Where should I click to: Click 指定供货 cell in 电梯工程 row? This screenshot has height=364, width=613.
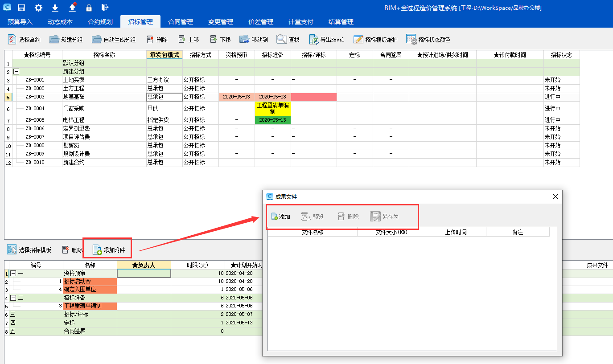coord(165,120)
